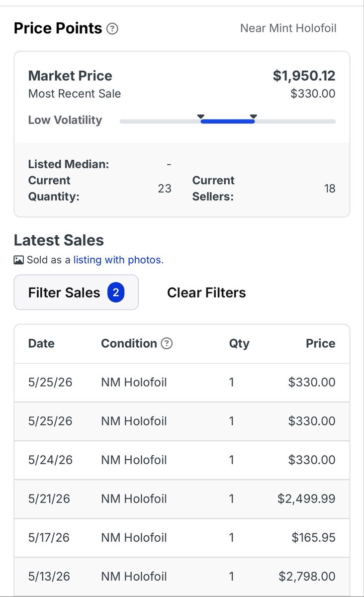This screenshot has height=597, width=364.
Task: Select the 5/24/26 sale row at $330.00
Action: click(182, 460)
